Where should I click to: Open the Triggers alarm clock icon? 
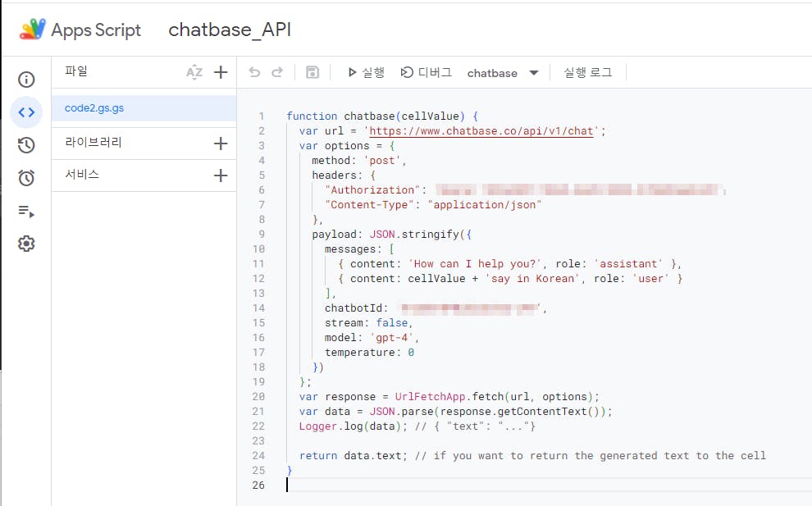(26, 178)
